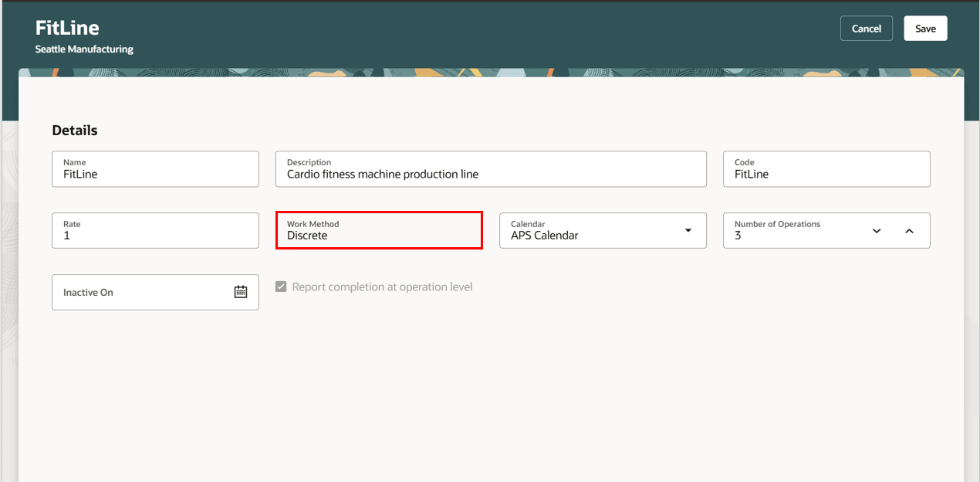
Task: Click the Details section heading
Action: tap(75, 131)
